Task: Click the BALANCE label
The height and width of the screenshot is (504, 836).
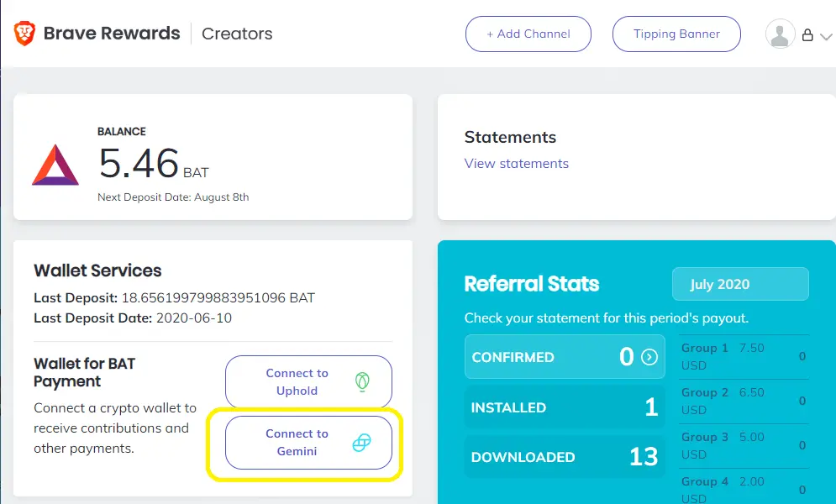Action: tap(122, 132)
